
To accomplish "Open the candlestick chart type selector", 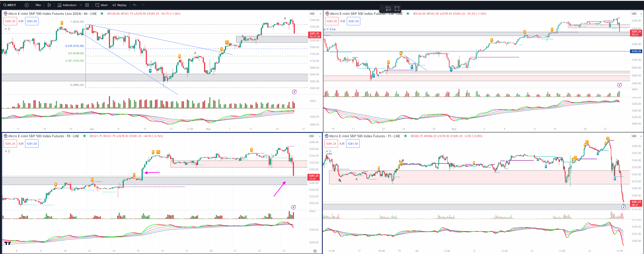I will (x=49, y=5).
